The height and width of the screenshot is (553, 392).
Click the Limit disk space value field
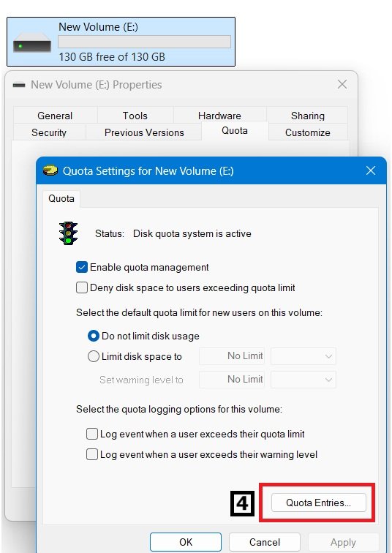232,356
